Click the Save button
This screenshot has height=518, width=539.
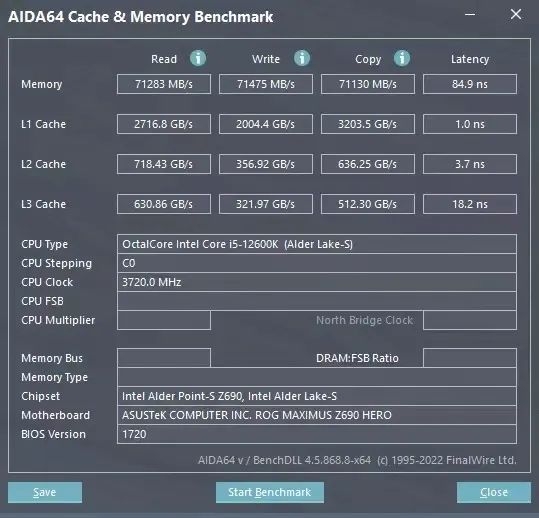[45, 492]
